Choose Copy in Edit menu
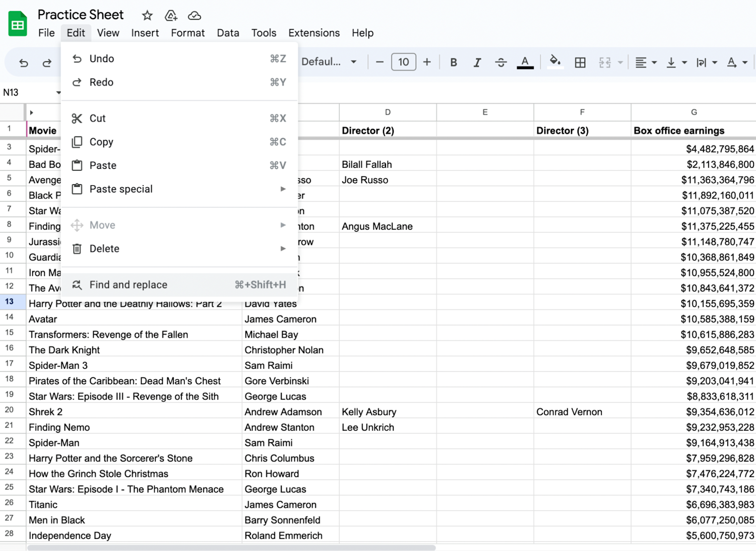 tap(179, 142)
